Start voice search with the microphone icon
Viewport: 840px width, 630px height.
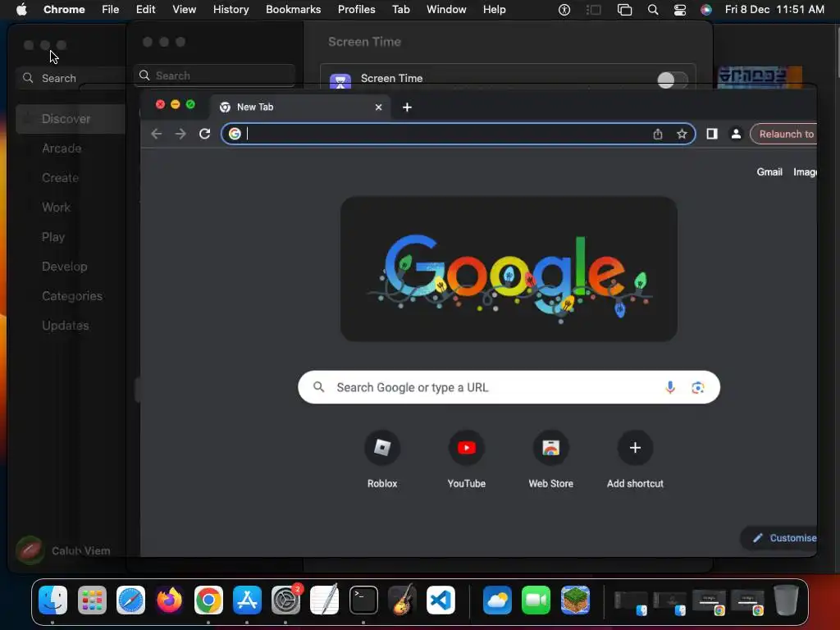point(670,387)
